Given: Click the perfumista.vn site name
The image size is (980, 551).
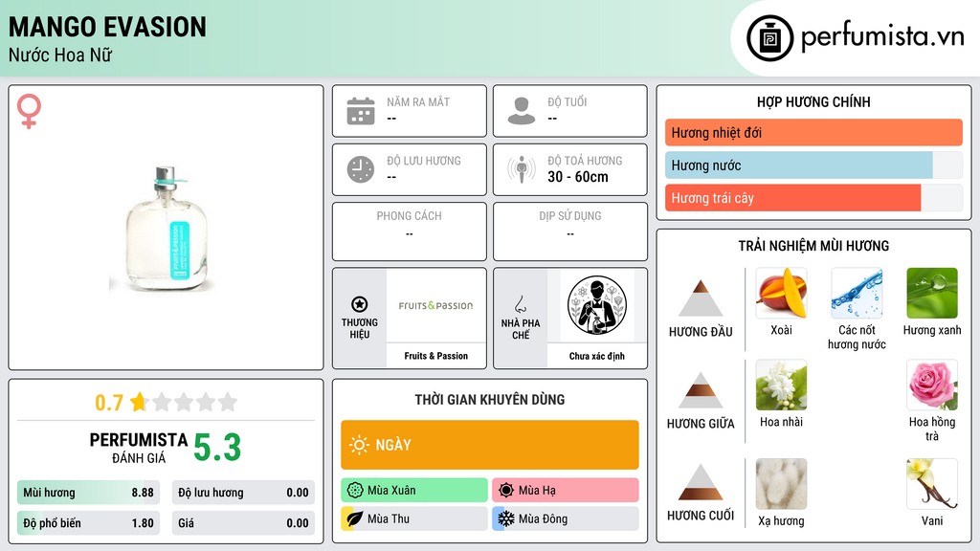Looking at the screenshot, I should (883, 37).
